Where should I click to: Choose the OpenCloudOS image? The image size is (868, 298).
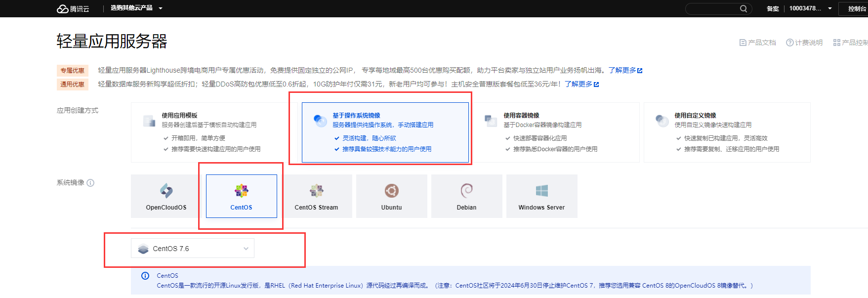[x=166, y=196]
